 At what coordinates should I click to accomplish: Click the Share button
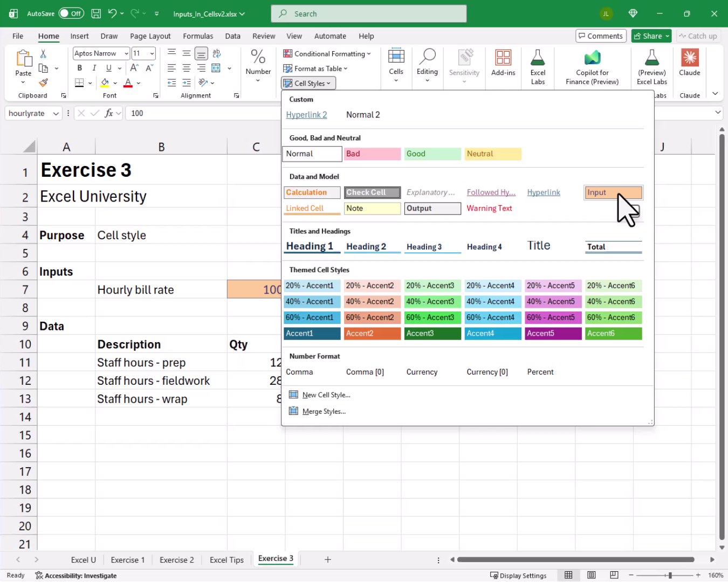[651, 36]
